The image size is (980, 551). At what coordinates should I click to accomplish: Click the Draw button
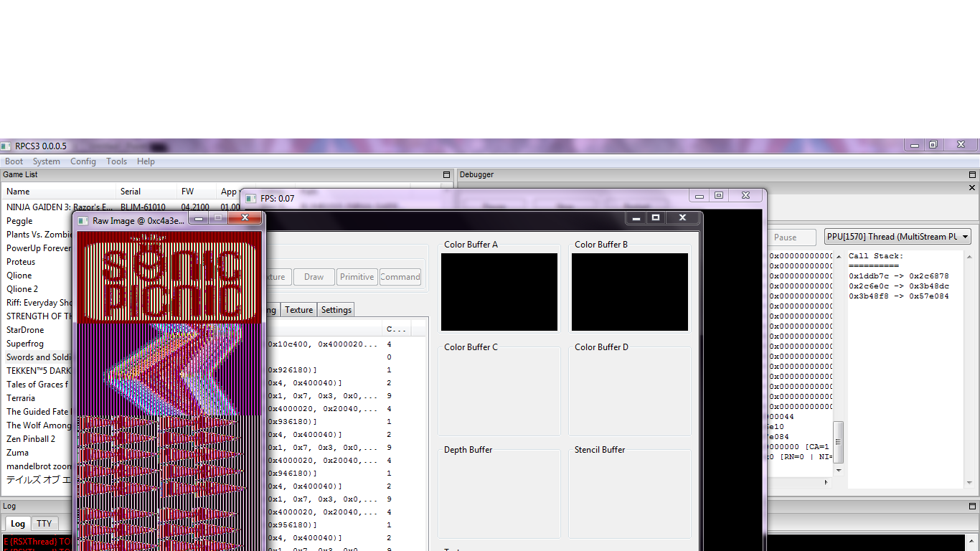(314, 277)
